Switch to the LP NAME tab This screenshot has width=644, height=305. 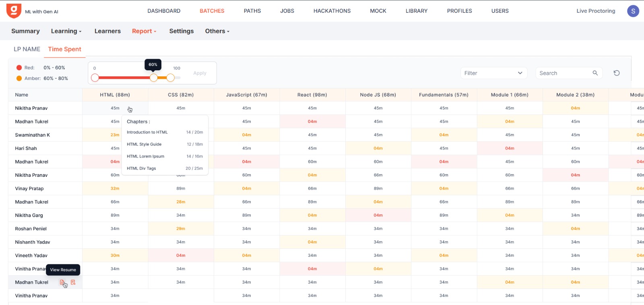pyautogui.click(x=27, y=49)
